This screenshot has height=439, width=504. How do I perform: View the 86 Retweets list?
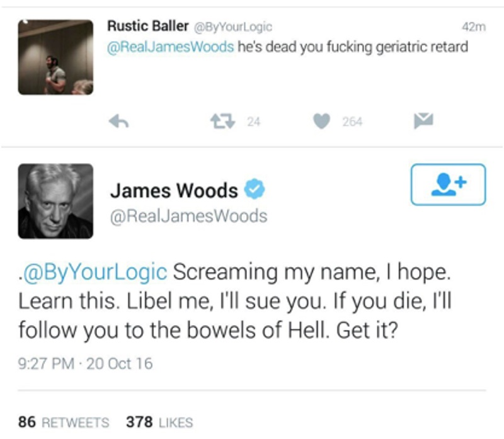point(64,422)
